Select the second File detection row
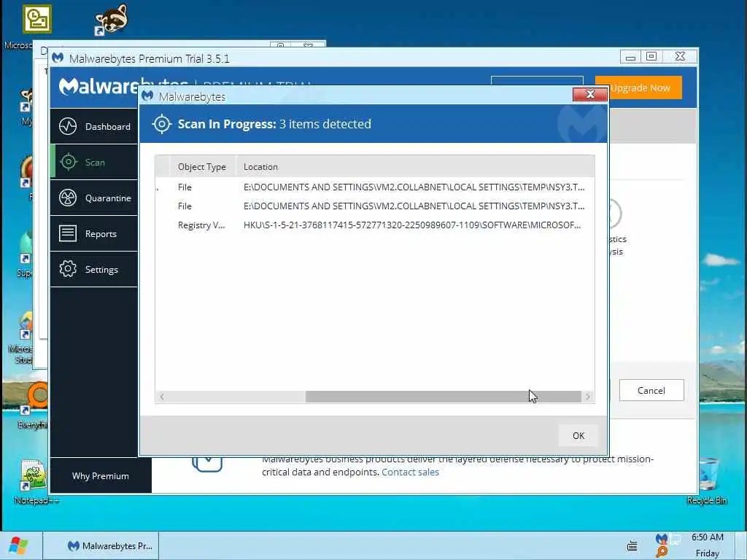747x560 pixels. tap(374, 206)
